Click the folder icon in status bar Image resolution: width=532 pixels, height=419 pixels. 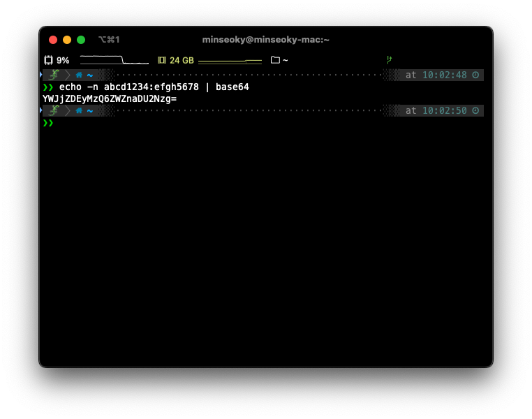coord(275,61)
